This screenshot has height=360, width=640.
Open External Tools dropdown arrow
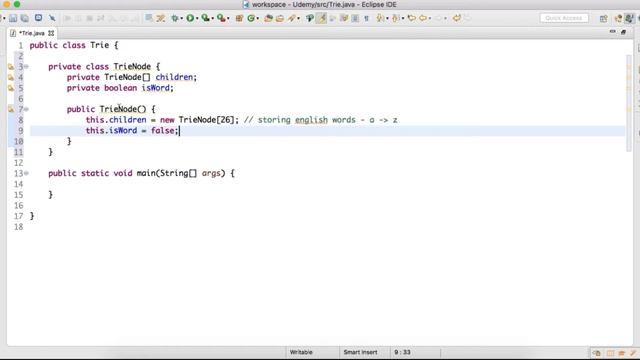[228, 18]
